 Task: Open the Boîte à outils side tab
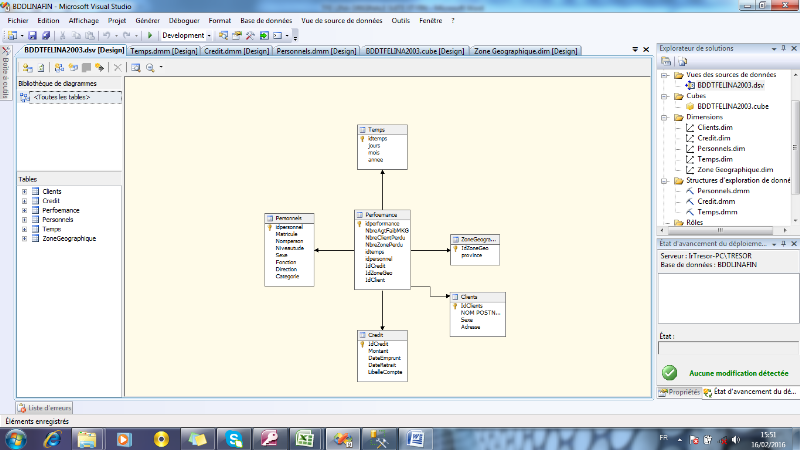pyautogui.click(x=6, y=73)
